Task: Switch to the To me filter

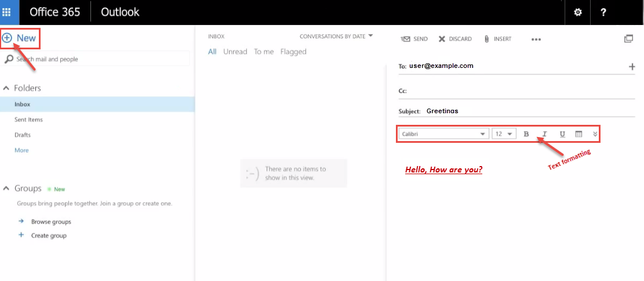Action: (x=264, y=52)
